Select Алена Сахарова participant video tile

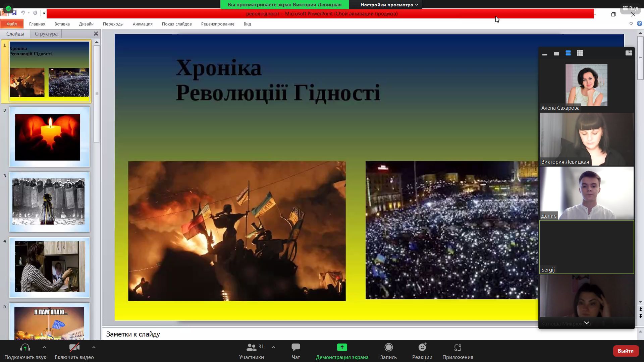coord(586,85)
